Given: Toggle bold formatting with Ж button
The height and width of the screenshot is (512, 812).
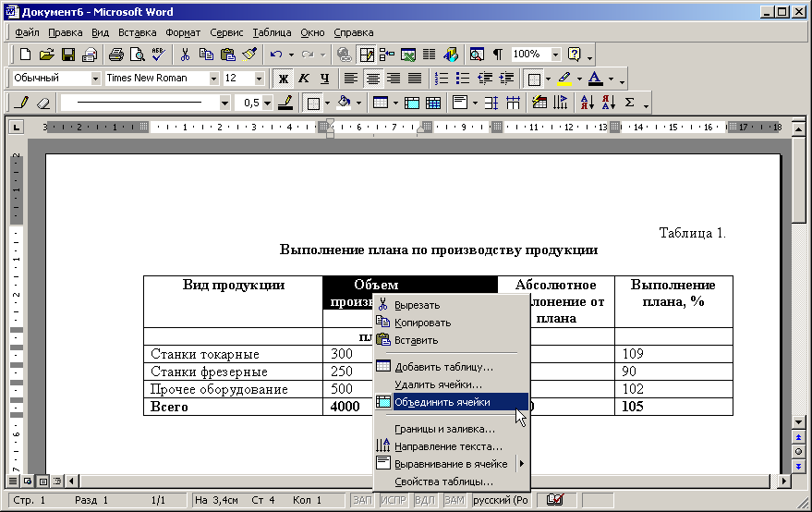Looking at the screenshot, I should click(283, 79).
